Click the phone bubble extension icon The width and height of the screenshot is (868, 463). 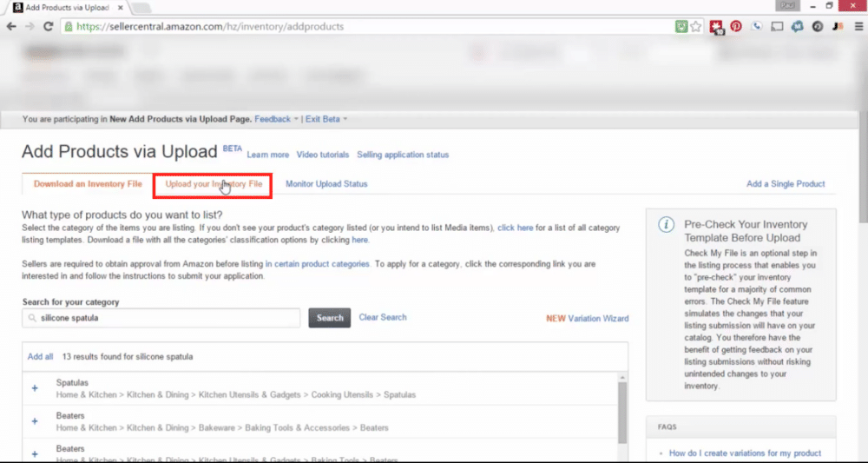click(757, 26)
